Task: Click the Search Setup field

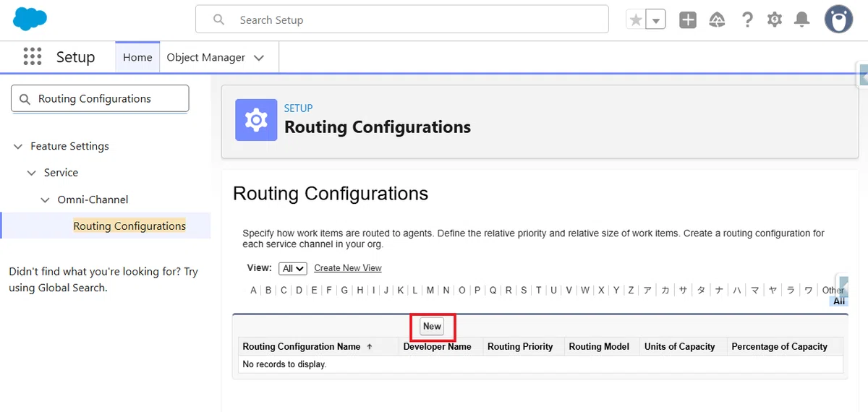Action: (x=401, y=20)
